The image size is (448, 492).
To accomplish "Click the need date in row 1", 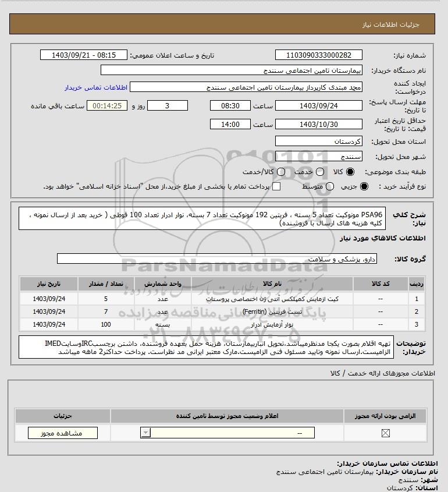I will click(49, 299).
